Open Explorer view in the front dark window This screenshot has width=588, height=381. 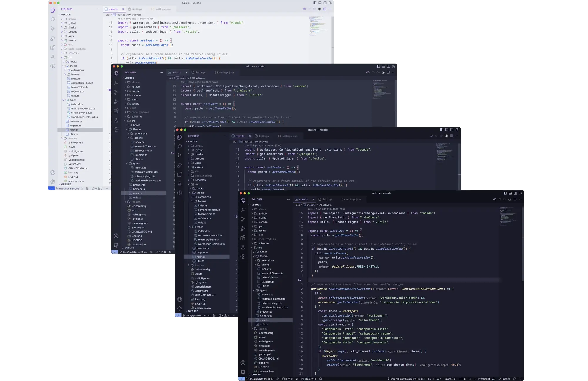point(243,200)
